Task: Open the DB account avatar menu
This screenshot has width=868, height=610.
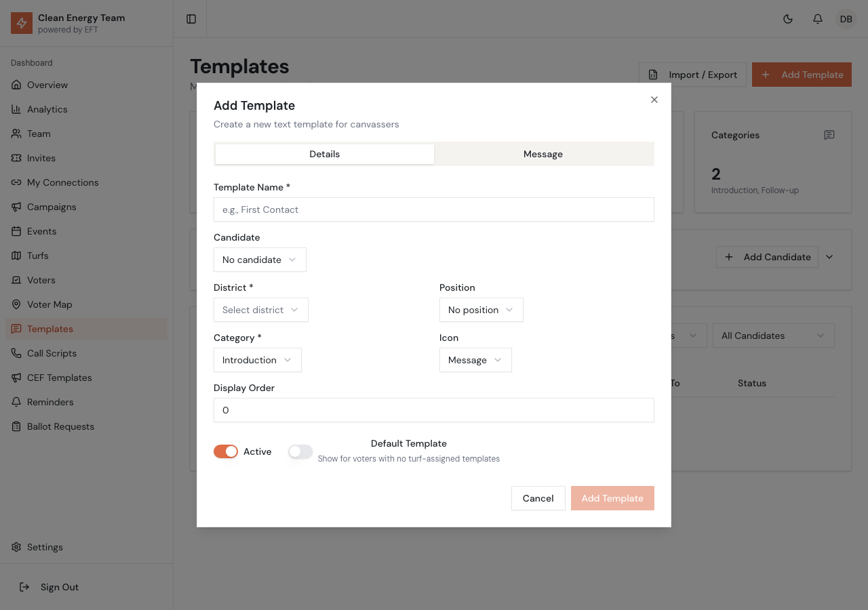Action: (x=846, y=19)
